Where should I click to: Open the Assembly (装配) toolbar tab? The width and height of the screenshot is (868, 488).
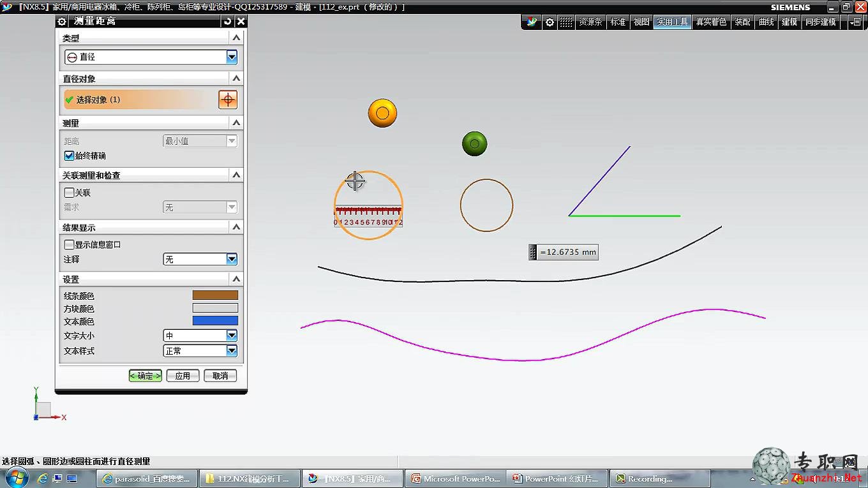[743, 22]
